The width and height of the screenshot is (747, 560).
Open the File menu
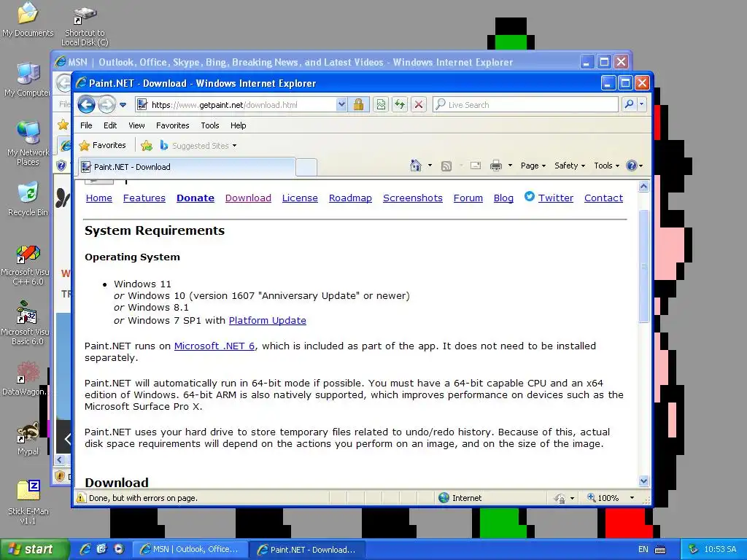[86, 125]
